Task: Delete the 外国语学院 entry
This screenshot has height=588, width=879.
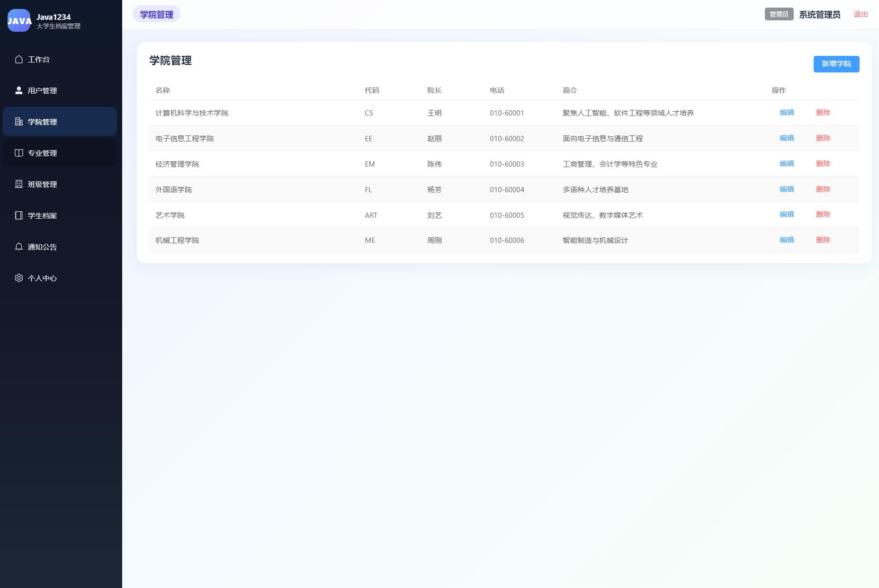Action: (823, 189)
